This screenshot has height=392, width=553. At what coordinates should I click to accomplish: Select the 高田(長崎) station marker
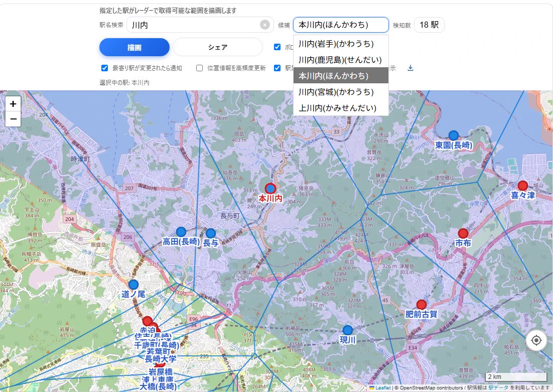(181, 232)
